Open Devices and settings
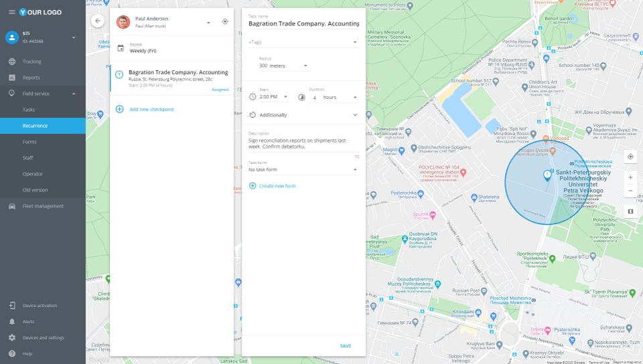643x364 pixels. pos(44,338)
